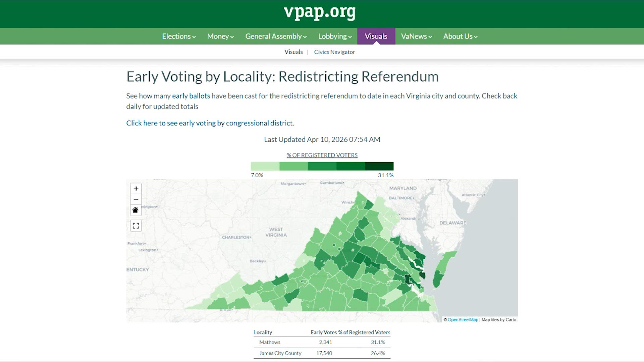Image resolution: width=644 pixels, height=362 pixels.
Task: Click James City County in the table
Action: (x=280, y=353)
